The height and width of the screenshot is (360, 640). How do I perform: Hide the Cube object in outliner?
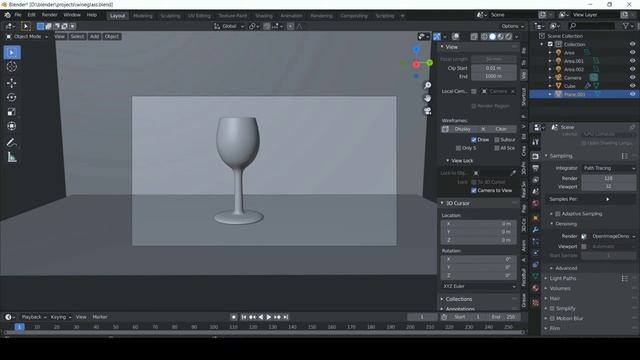tap(632, 86)
